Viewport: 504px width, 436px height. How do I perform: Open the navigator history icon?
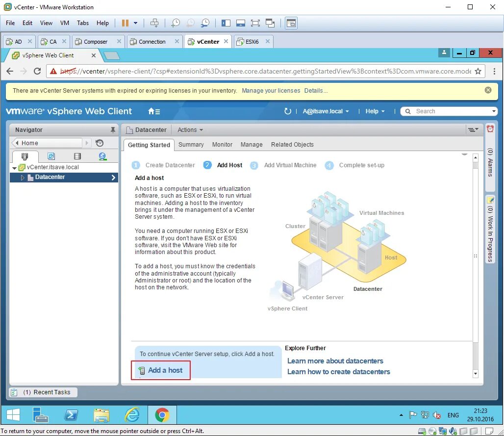(x=100, y=143)
